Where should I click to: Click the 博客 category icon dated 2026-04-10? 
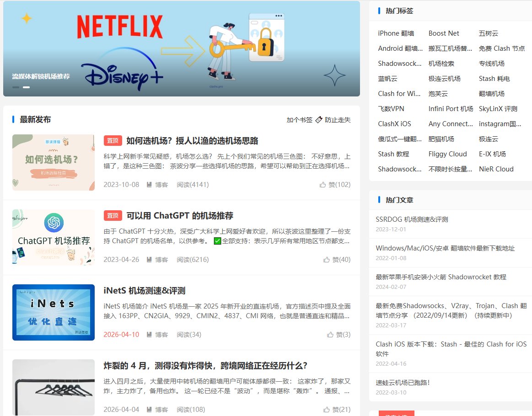[x=149, y=335]
